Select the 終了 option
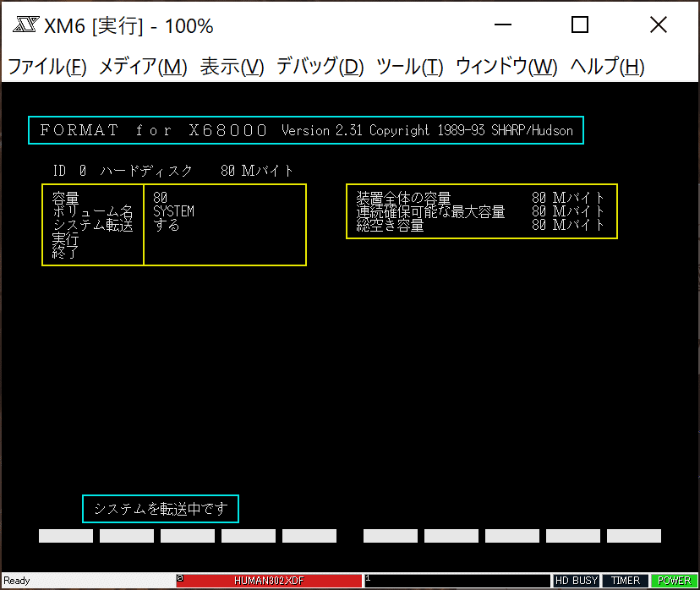Viewport: 700px width, 590px height. [66, 253]
